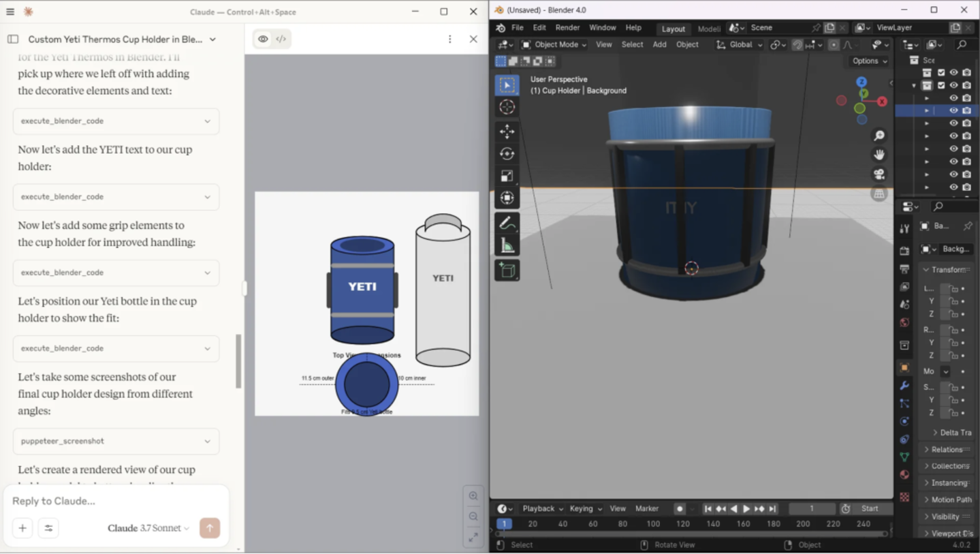Disable render for the highlighted outliner row

(966, 110)
